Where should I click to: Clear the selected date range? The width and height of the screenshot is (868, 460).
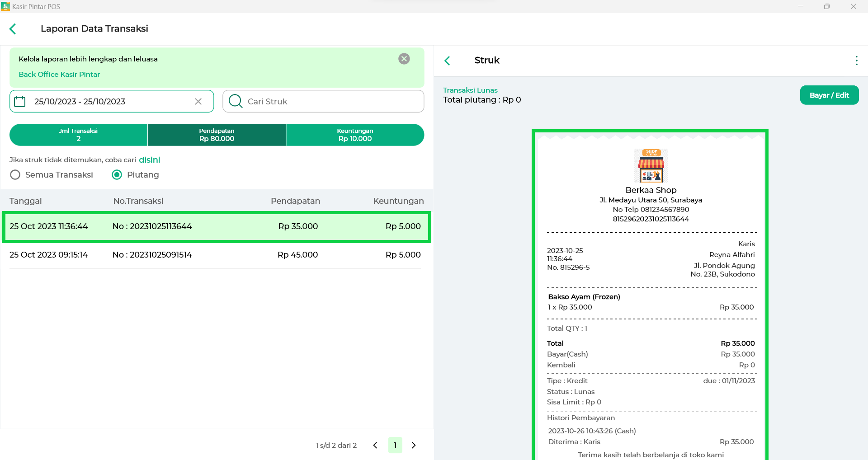(198, 101)
